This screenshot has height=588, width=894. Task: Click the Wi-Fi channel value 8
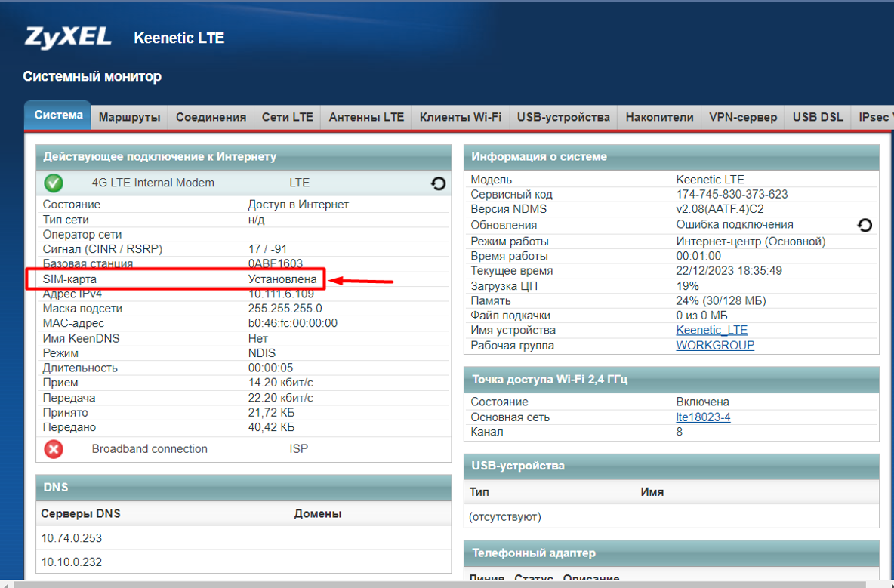(680, 432)
